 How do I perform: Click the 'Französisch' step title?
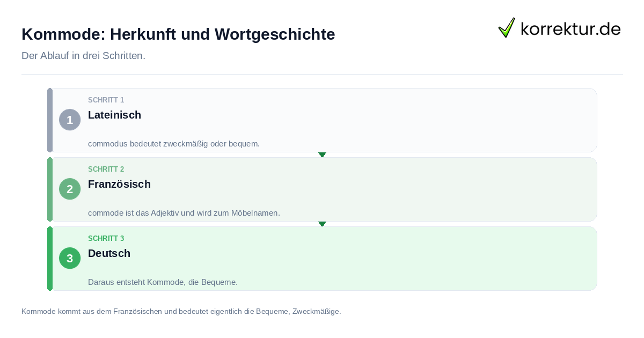click(119, 184)
